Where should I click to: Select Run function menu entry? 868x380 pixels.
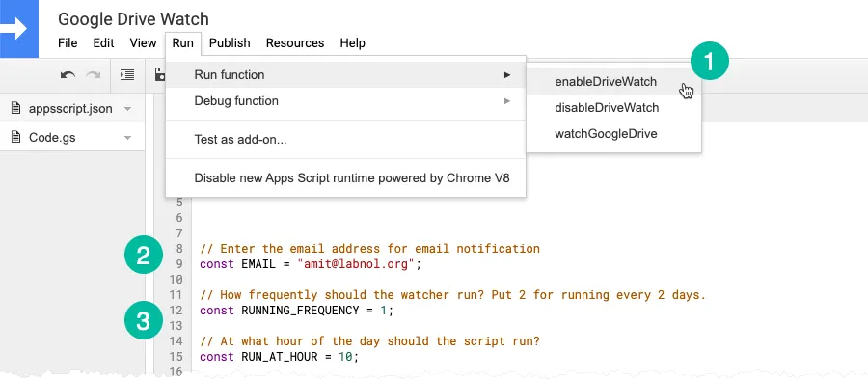345,75
